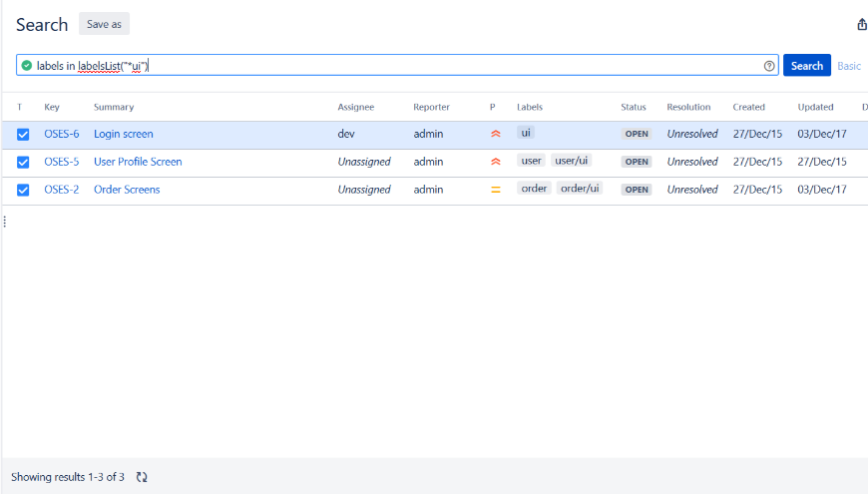This screenshot has height=494, width=868.
Task: Toggle the issue type checkbox for OSES-5
Action: pyautogui.click(x=23, y=162)
